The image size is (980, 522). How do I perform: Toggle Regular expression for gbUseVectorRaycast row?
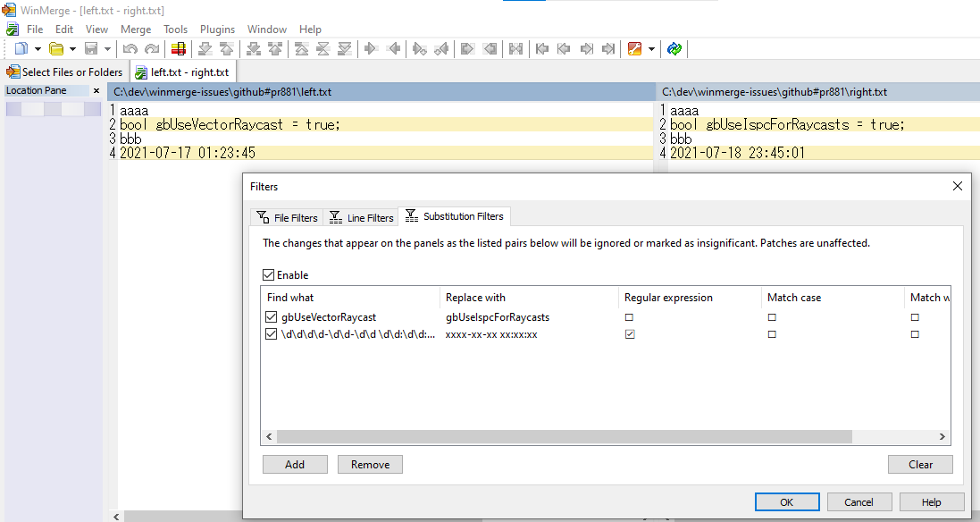(630, 317)
